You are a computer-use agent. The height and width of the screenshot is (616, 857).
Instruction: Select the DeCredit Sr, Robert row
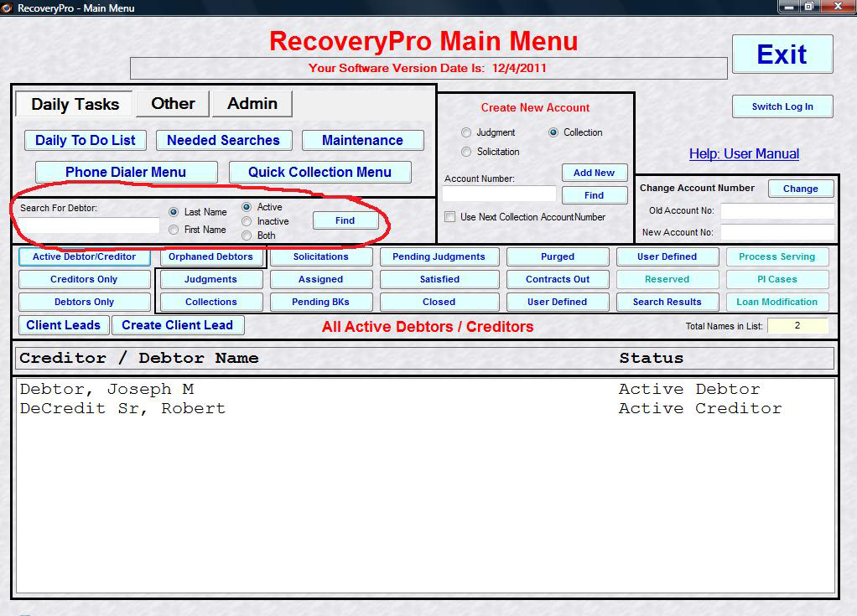click(x=426, y=408)
